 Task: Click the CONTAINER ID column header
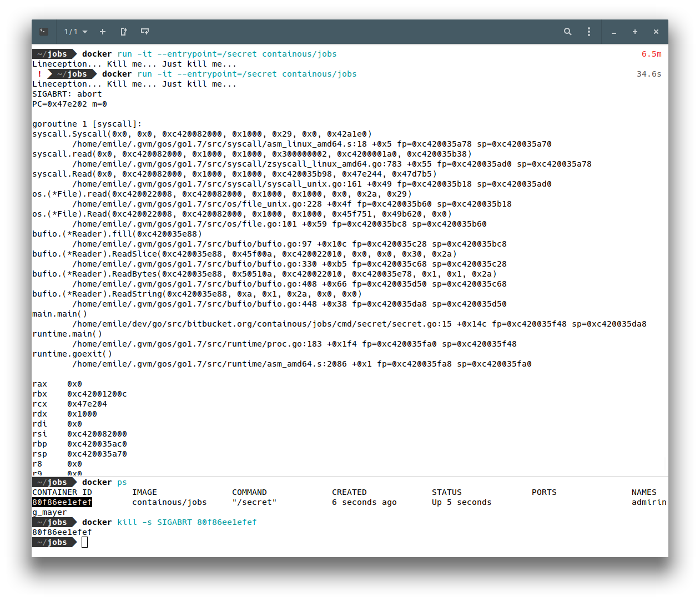[62, 492]
